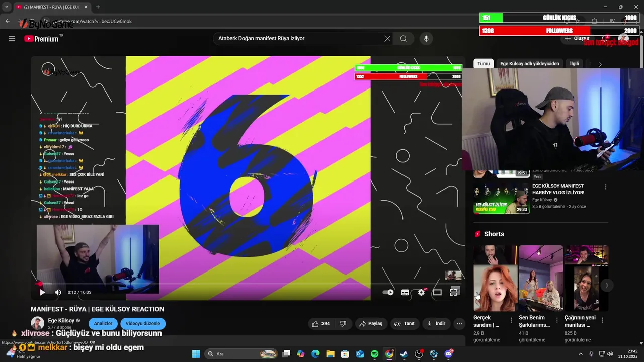Viewport: 644px width, 362px height.
Task: Open the Sen Benim Şarkılarıms short thumbnail
Action: pos(541,279)
